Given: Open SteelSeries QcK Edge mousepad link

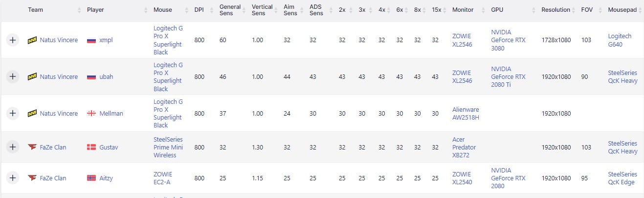Looking at the screenshot, I should coord(622,178).
